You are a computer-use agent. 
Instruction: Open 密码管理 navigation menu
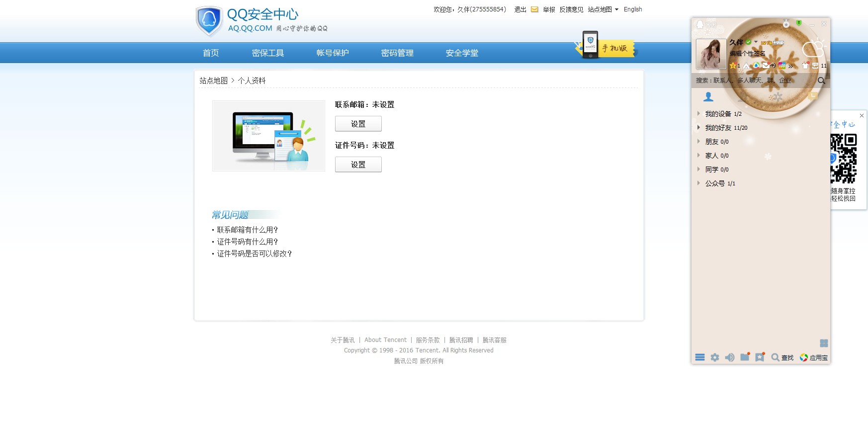click(x=397, y=53)
